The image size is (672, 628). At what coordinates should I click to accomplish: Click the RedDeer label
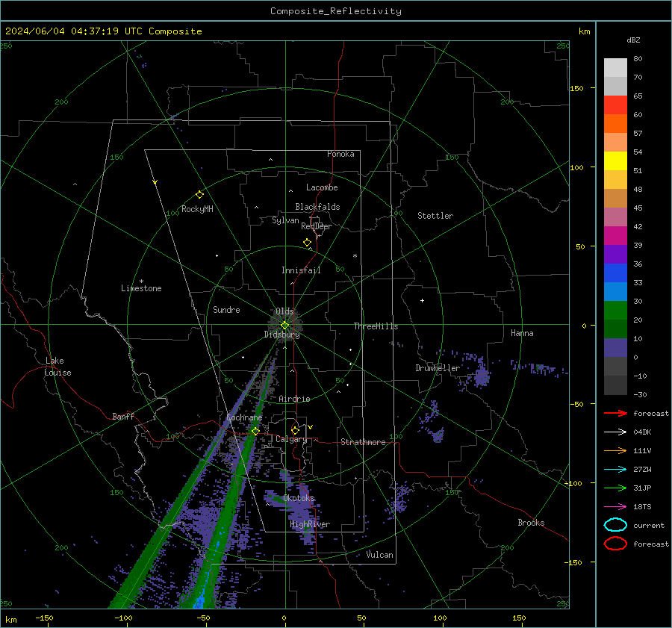317,226
